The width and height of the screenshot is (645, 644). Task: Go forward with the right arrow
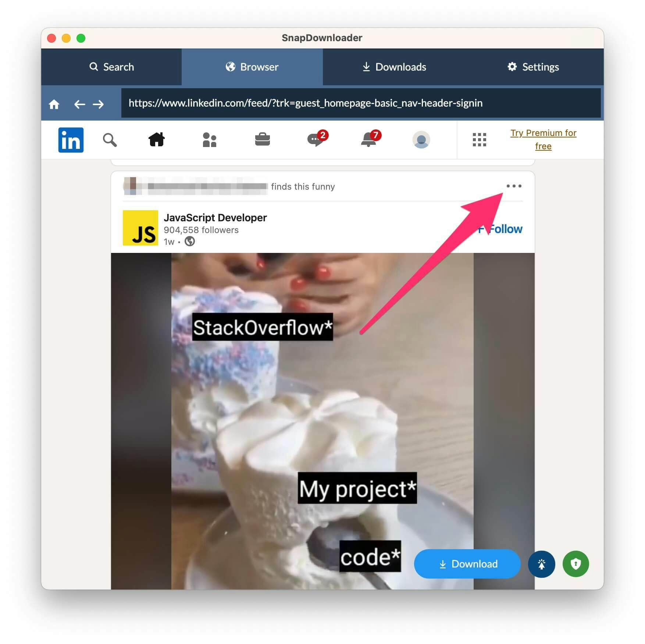[x=98, y=104]
